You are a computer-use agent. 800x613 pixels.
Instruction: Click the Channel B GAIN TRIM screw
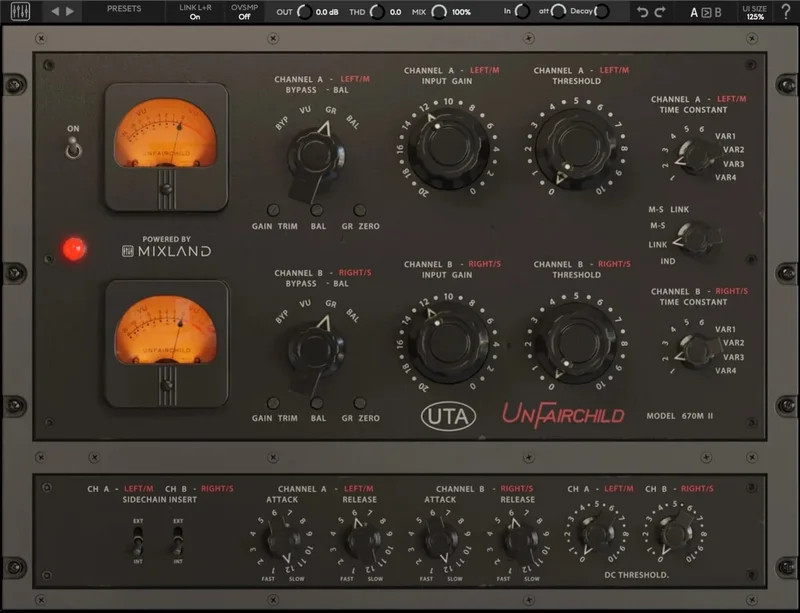273,403
